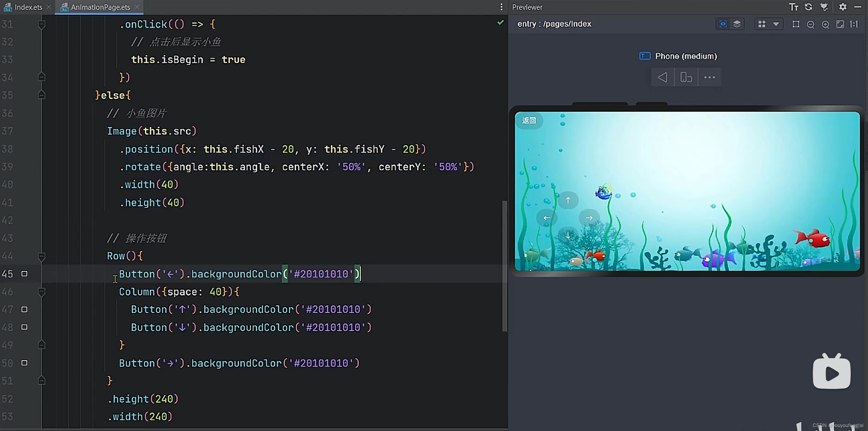This screenshot has height=431, width=868.
Task: Reset preview to 1:1 scale
Action: (x=854, y=24)
